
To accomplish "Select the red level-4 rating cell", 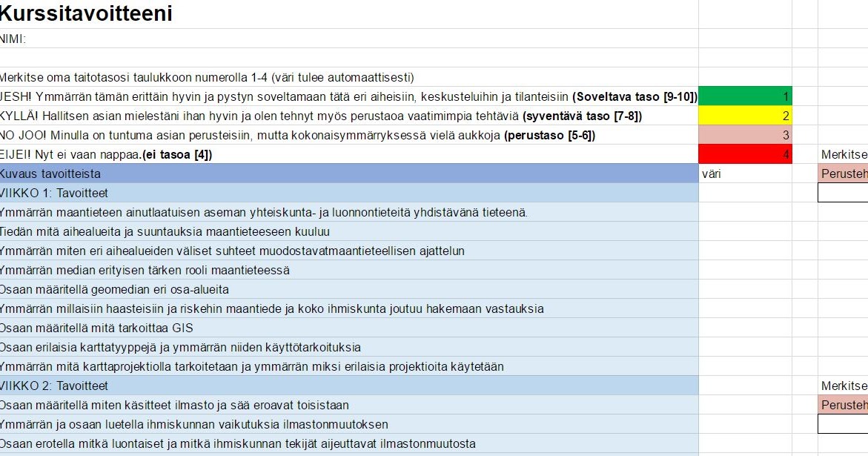I will [745, 154].
